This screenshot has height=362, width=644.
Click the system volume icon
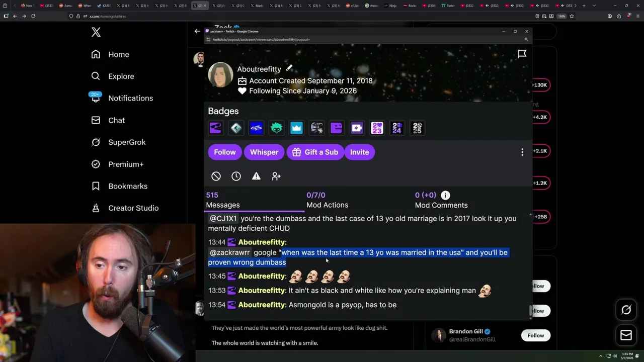614,356
